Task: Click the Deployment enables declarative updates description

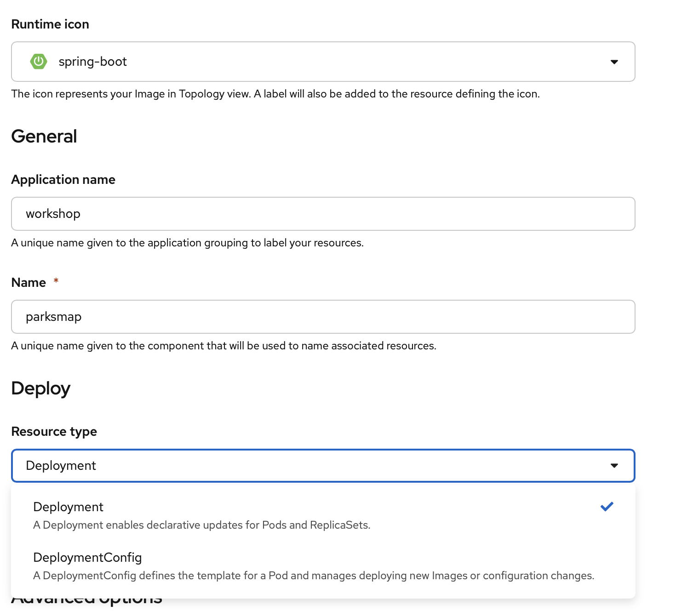Action: tap(201, 525)
